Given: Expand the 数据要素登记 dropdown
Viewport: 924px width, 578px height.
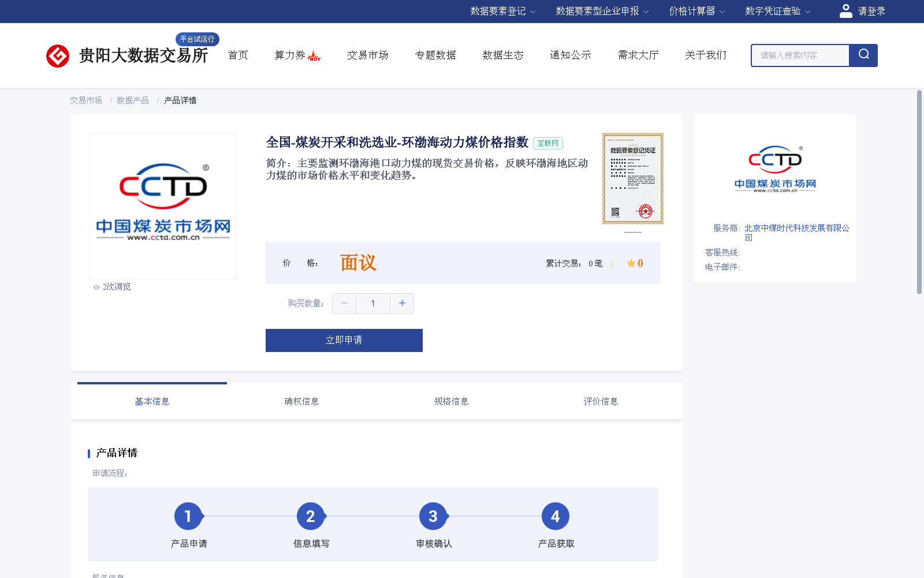Looking at the screenshot, I should (x=503, y=11).
